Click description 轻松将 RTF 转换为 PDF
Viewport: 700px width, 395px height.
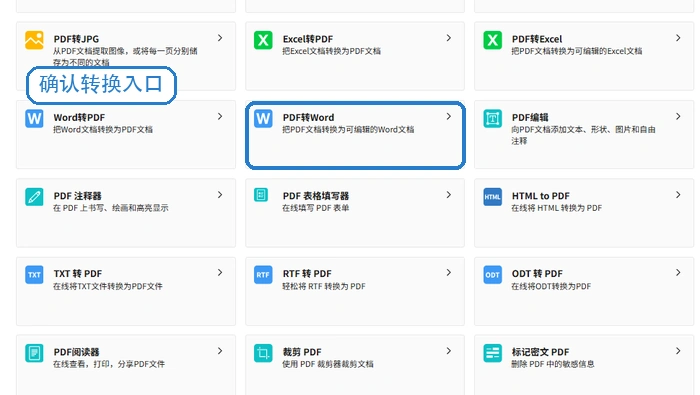point(324,286)
